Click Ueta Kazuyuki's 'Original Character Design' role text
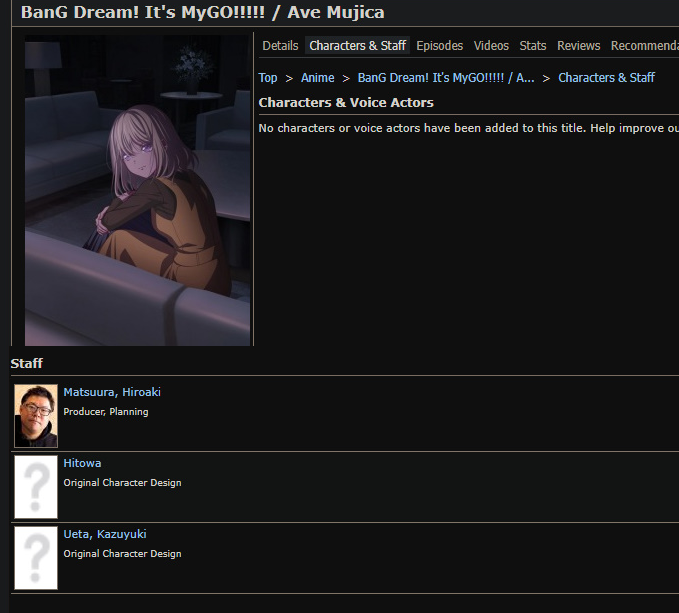 [122, 554]
